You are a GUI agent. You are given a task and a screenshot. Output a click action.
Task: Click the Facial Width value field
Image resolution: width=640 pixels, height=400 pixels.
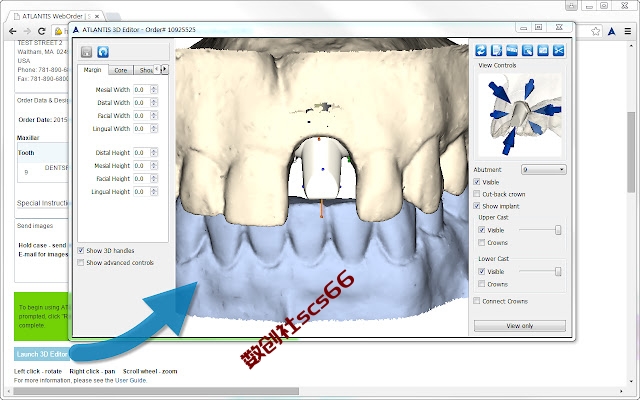(x=142, y=116)
